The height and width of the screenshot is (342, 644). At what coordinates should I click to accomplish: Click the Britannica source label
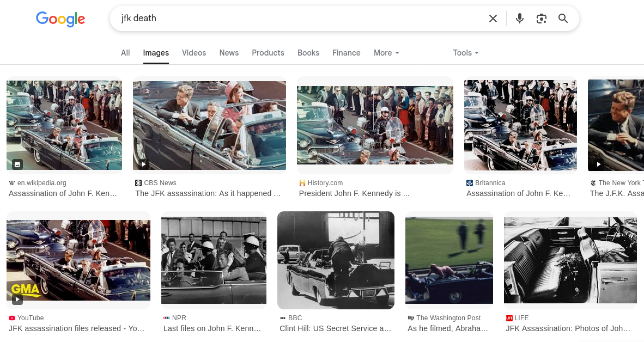click(x=490, y=183)
